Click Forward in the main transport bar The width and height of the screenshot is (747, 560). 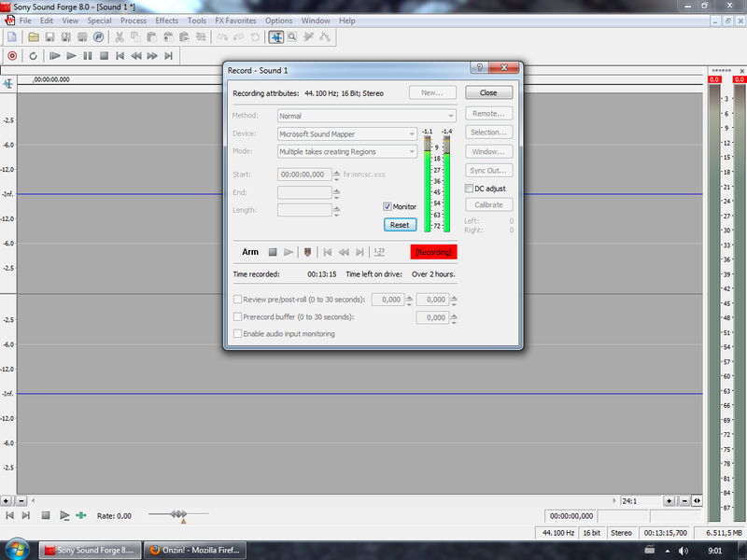click(x=152, y=56)
